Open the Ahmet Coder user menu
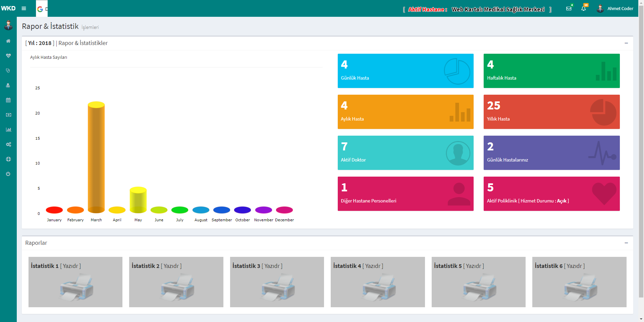644x322 pixels. [615, 9]
